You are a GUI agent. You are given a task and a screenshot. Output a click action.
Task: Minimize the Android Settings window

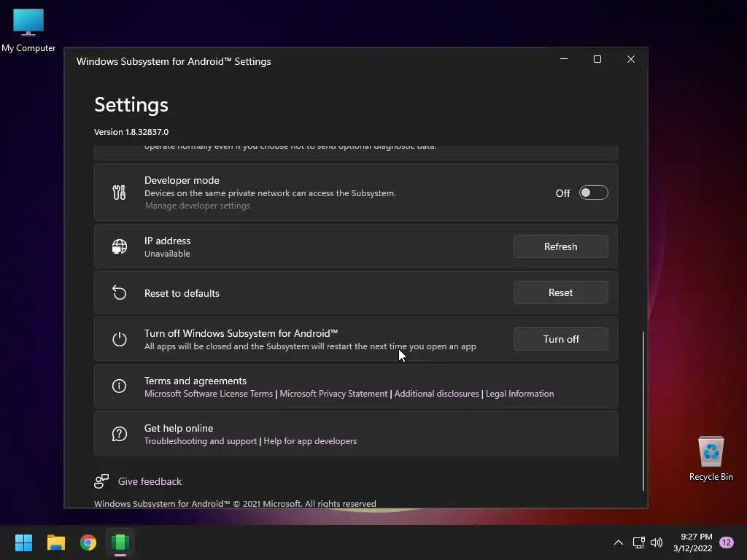click(564, 59)
